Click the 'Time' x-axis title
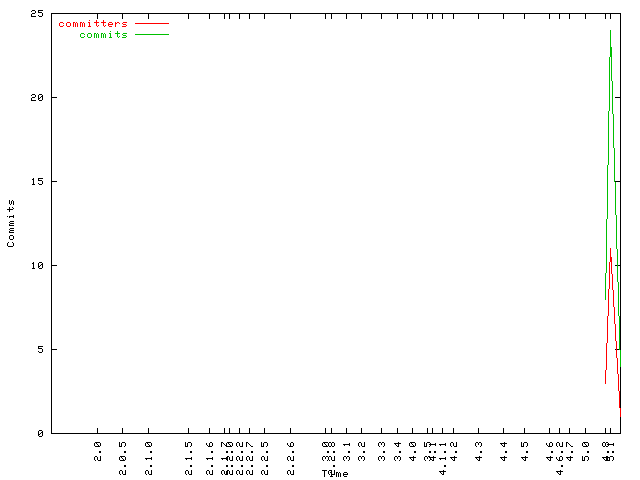The width and height of the screenshot is (640, 480). (335, 473)
